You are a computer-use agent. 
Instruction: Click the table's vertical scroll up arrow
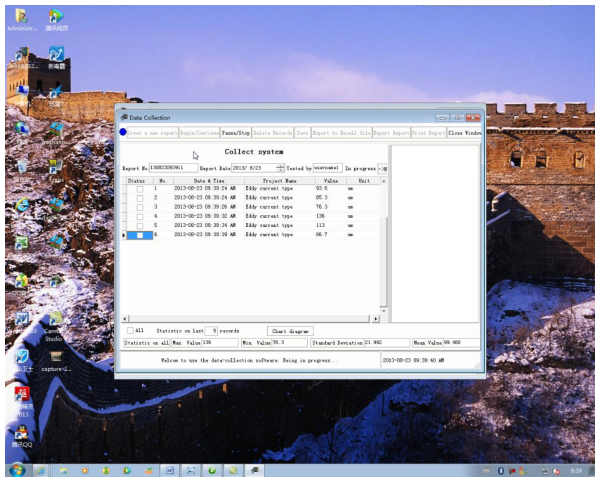coord(384,181)
